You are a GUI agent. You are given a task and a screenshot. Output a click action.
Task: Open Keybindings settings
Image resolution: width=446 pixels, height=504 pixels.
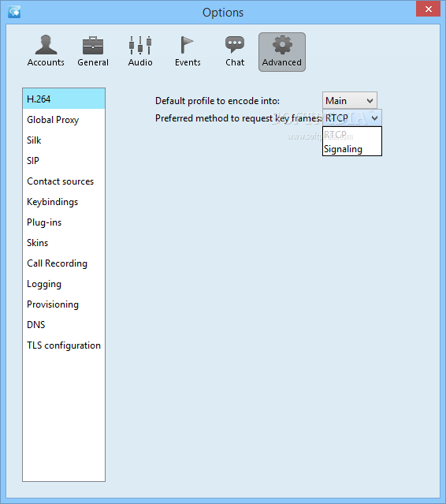coord(64,202)
